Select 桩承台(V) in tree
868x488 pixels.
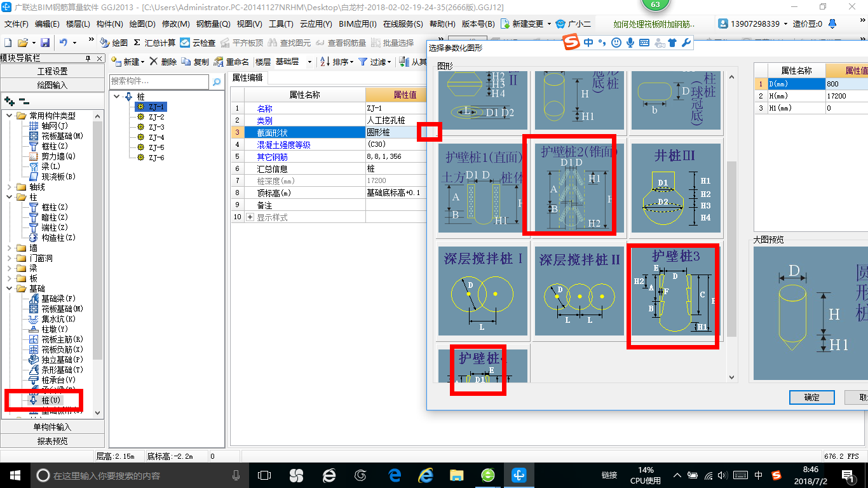click(51, 380)
